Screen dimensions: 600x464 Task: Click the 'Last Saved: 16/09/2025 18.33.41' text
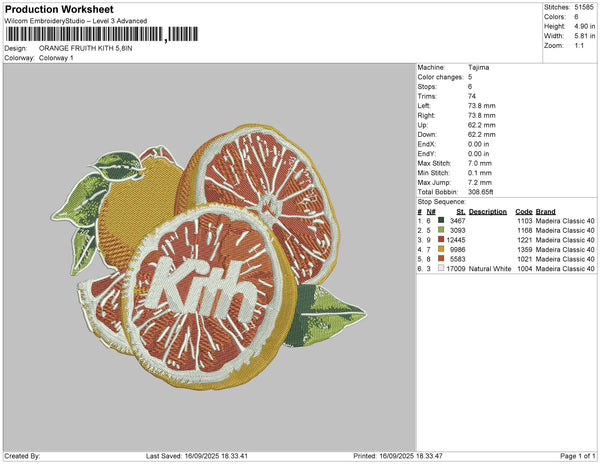point(197,456)
